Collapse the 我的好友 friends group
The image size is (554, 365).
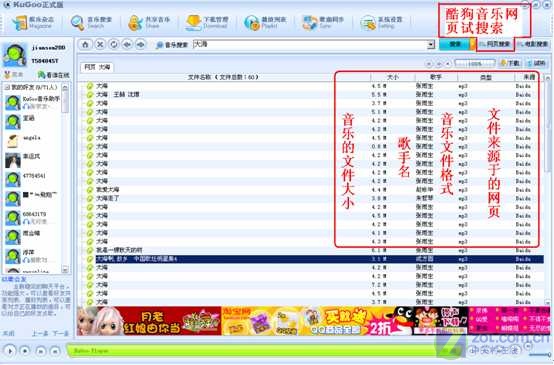[7, 87]
